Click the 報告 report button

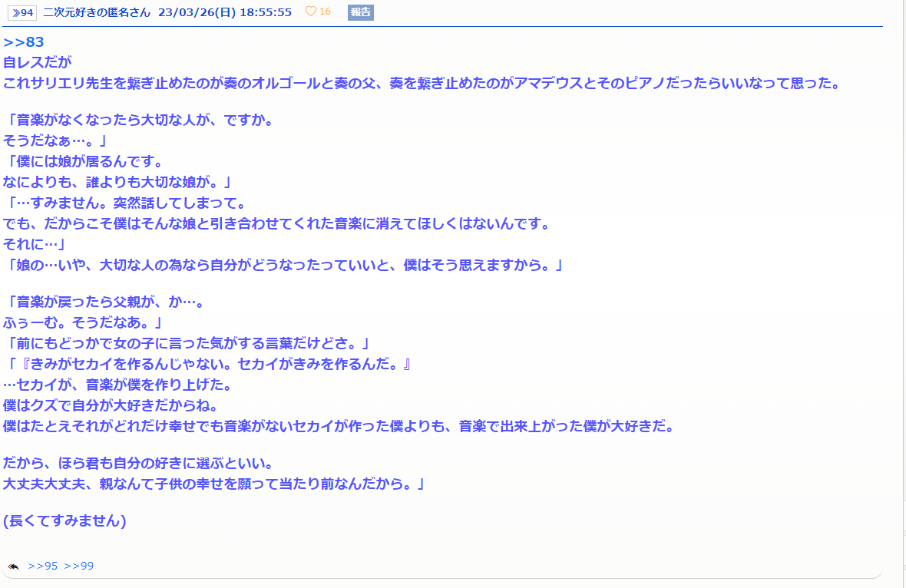coord(361,12)
